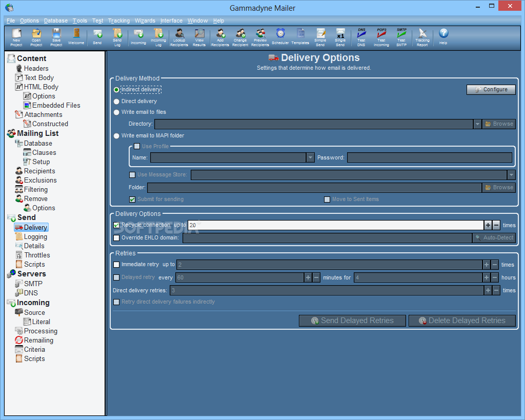Click Single Send x1 icon
This screenshot has height=420, width=525.
[340, 37]
